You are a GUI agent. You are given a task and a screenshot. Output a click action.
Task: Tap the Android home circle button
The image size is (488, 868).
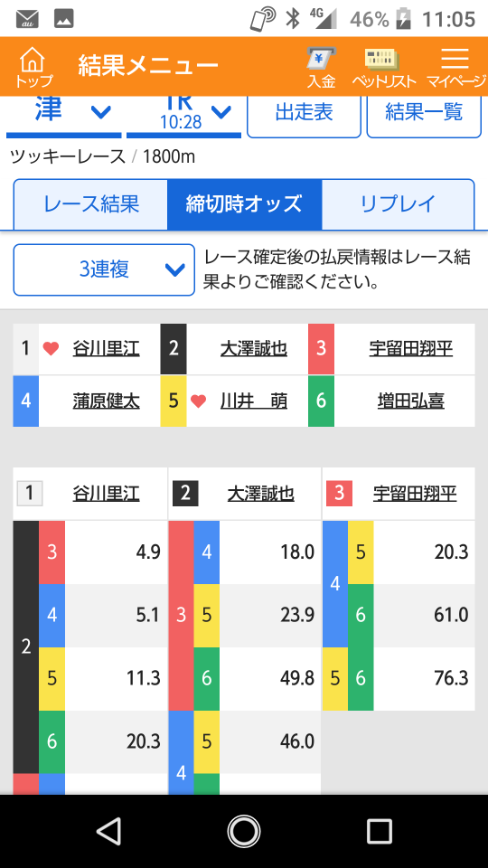[243, 831]
